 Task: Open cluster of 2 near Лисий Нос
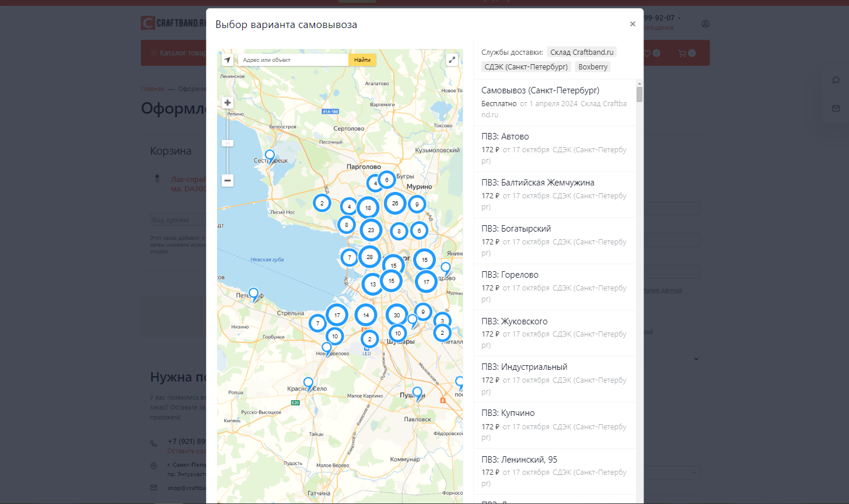[322, 203]
